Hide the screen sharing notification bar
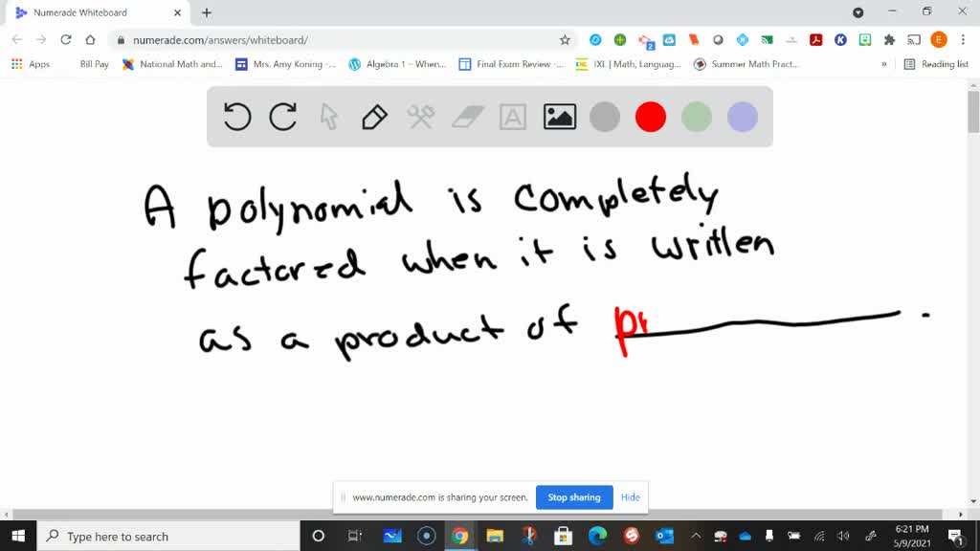 (x=631, y=497)
